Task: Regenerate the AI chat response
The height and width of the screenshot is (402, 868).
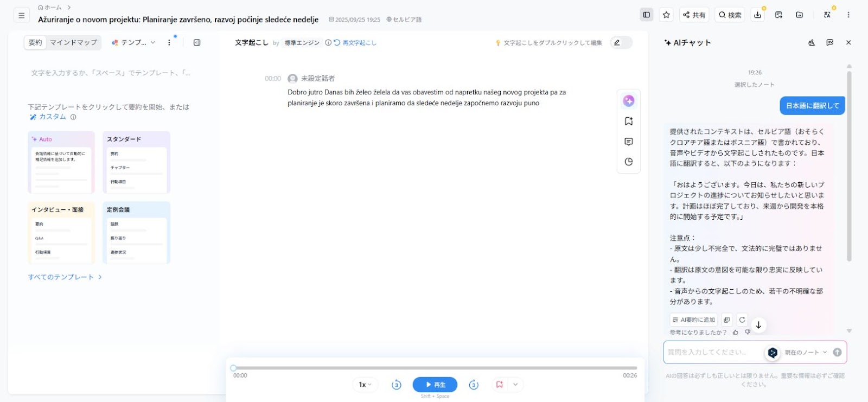Action: 742,320
